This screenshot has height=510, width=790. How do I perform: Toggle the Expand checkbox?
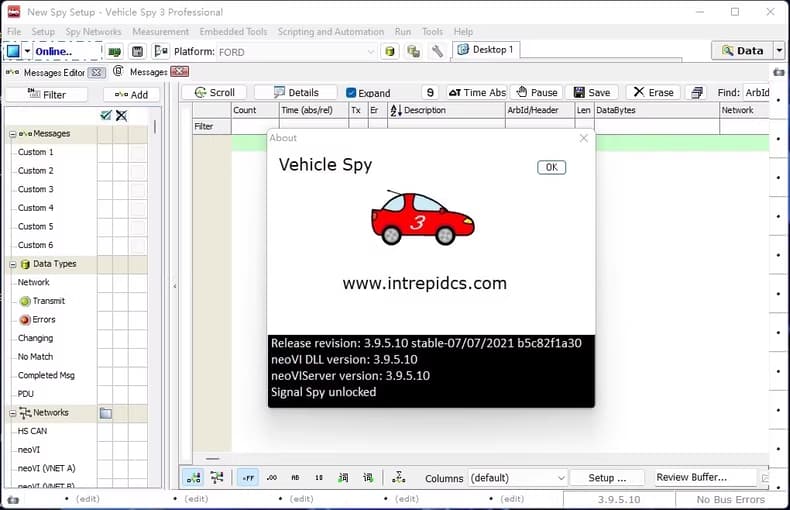351,93
